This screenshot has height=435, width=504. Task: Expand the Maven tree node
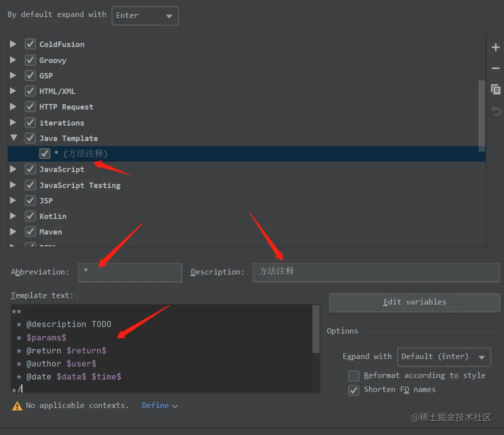coord(13,231)
